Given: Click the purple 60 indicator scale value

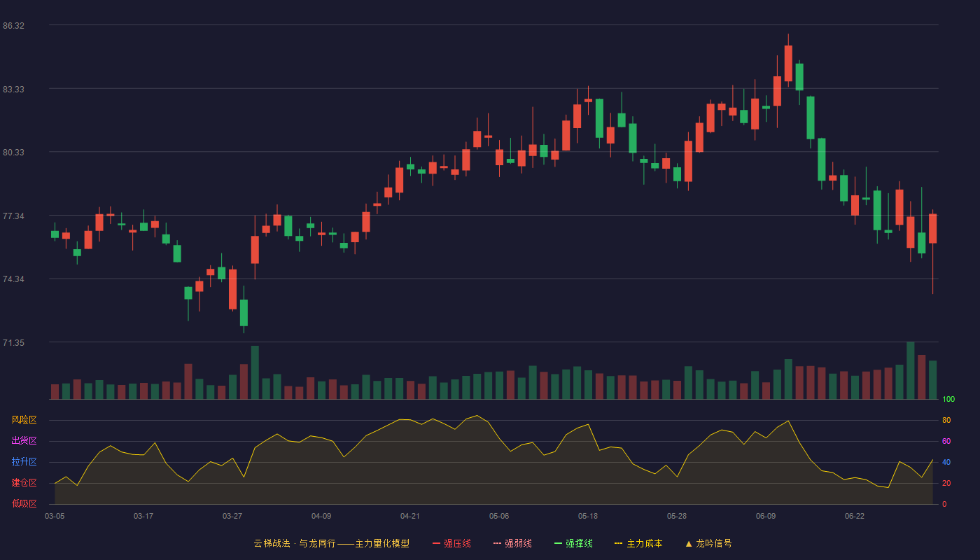Looking at the screenshot, I should [x=946, y=442].
